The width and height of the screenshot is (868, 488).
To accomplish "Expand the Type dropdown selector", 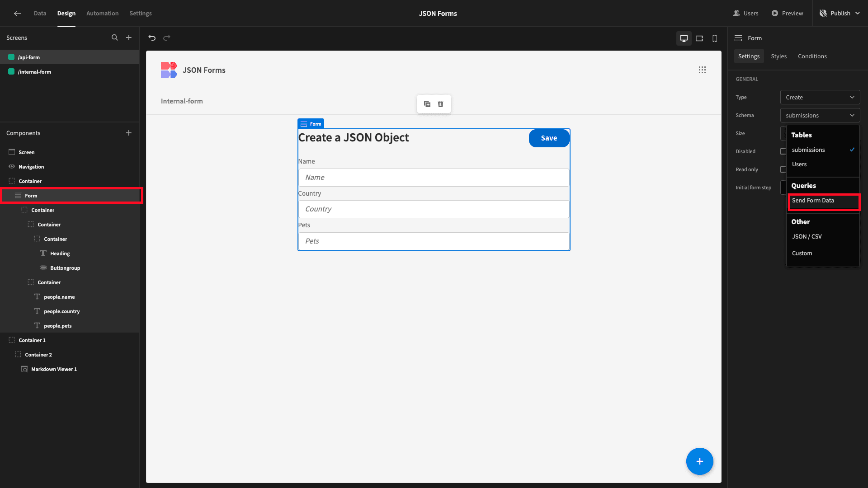I will pyautogui.click(x=820, y=97).
